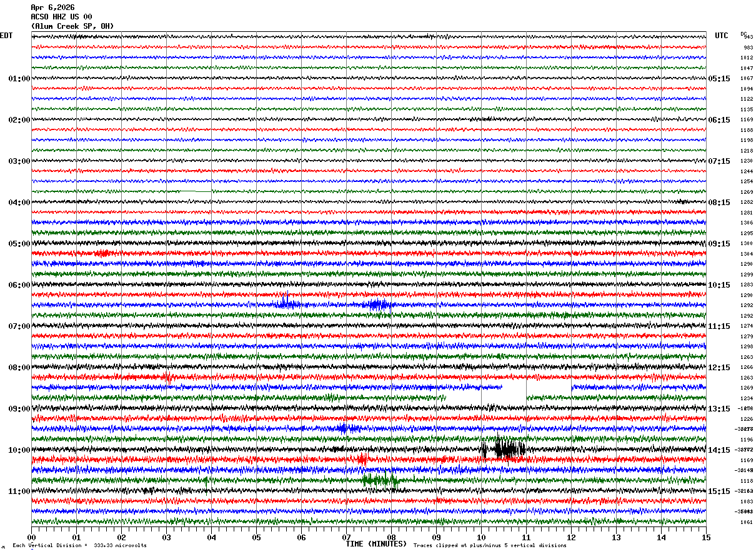The image size is (756, 554).
Task: Click the '03' minute tick label on time axis
Action: [167, 537]
